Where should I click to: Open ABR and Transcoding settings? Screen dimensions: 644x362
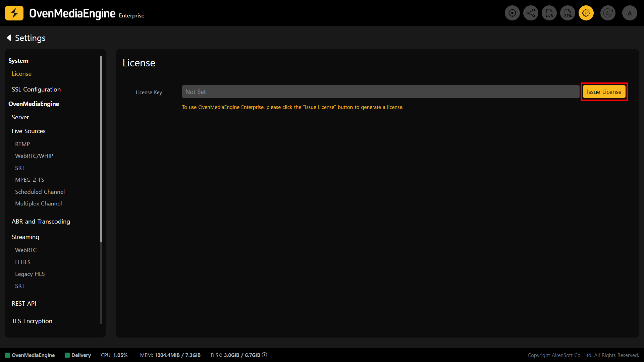click(x=41, y=222)
